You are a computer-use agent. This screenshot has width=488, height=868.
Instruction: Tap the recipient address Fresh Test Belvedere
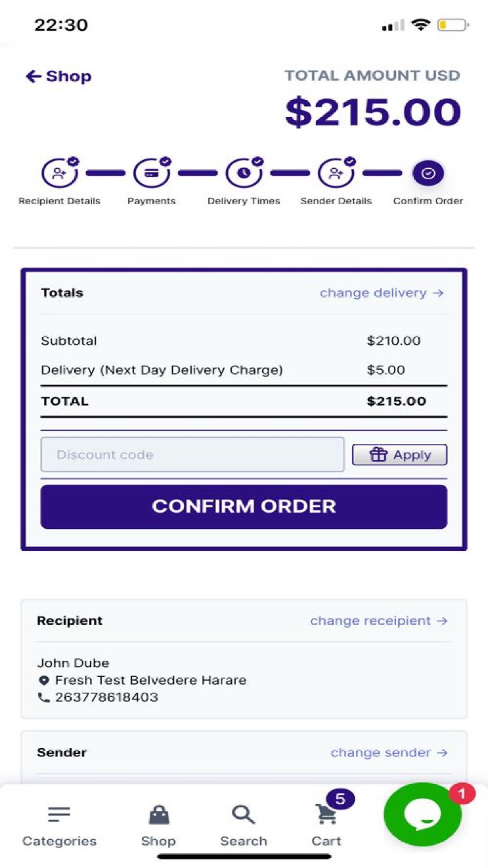click(x=150, y=680)
